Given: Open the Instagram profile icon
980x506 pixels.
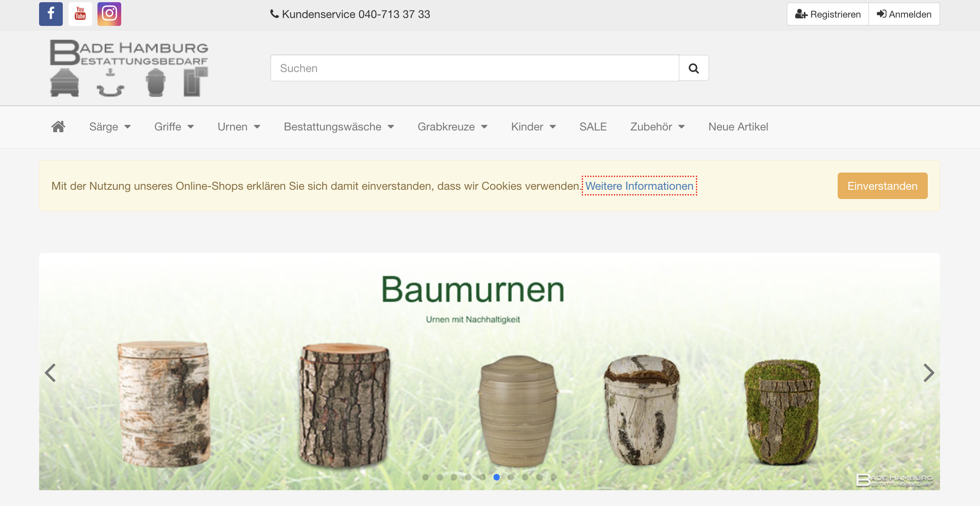Looking at the screenshot, I should (x=109, y=14).
